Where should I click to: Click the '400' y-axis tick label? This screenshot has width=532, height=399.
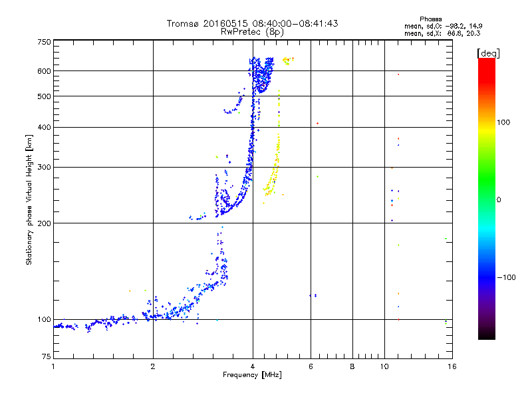tap(44, 128)
